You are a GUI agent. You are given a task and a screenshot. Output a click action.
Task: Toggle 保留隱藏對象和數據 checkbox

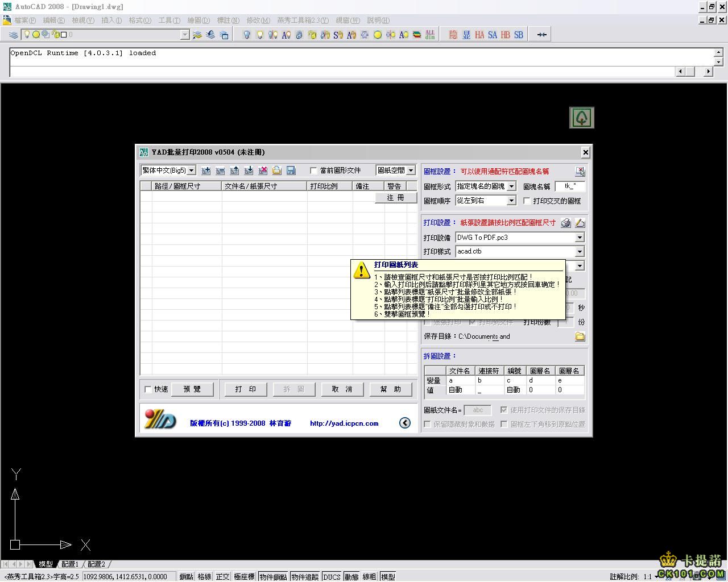point(427,424)
